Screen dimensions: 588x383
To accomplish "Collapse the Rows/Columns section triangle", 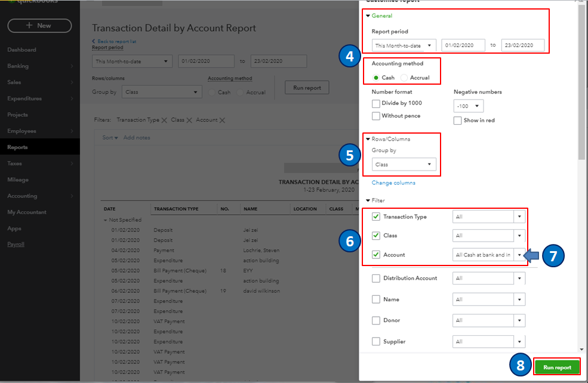I will pos(368,139).
